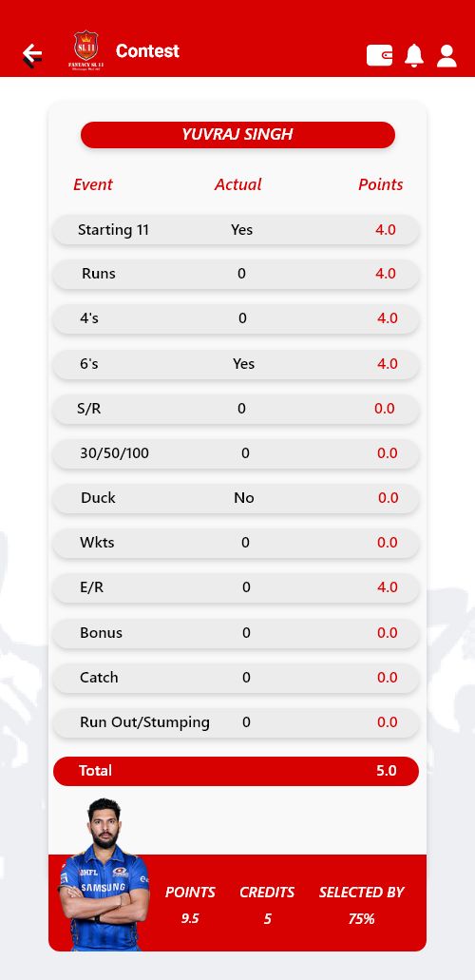This screenshot has width=475, height=980.
Task: Click the Total points bar
Action: pos(236,771)
